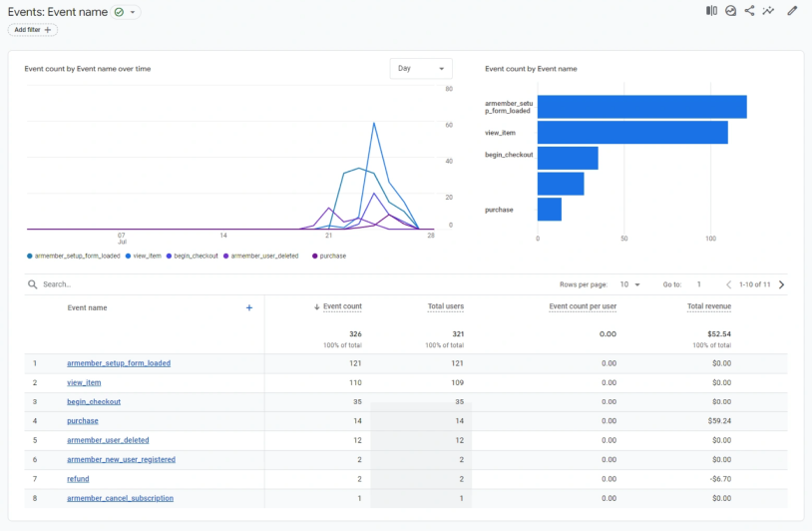The width and height of the screenshot is (812, 531).
Task: Sort using the Event count arrow icon
Action: tap(316, 306)
